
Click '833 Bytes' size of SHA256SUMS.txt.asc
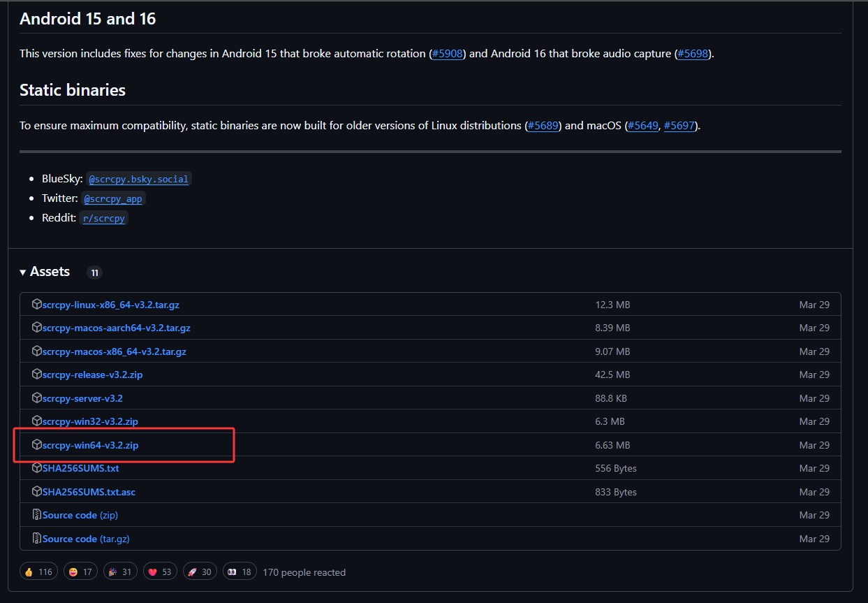click(x=616, y=492)
